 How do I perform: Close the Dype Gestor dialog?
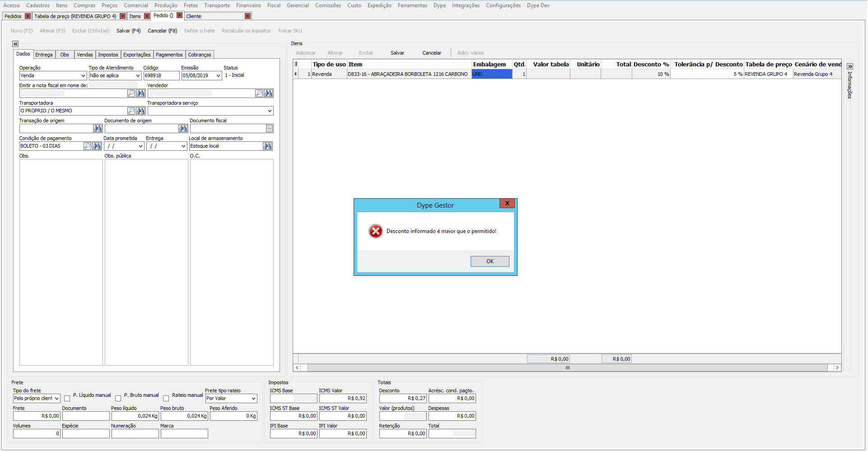[x=508, y=204]
